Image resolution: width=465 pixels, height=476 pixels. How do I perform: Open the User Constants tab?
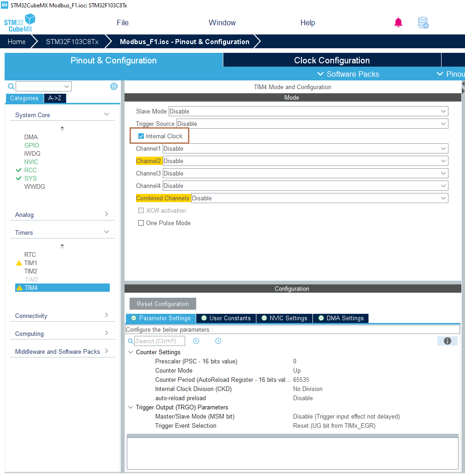click(x=226, y=318)
